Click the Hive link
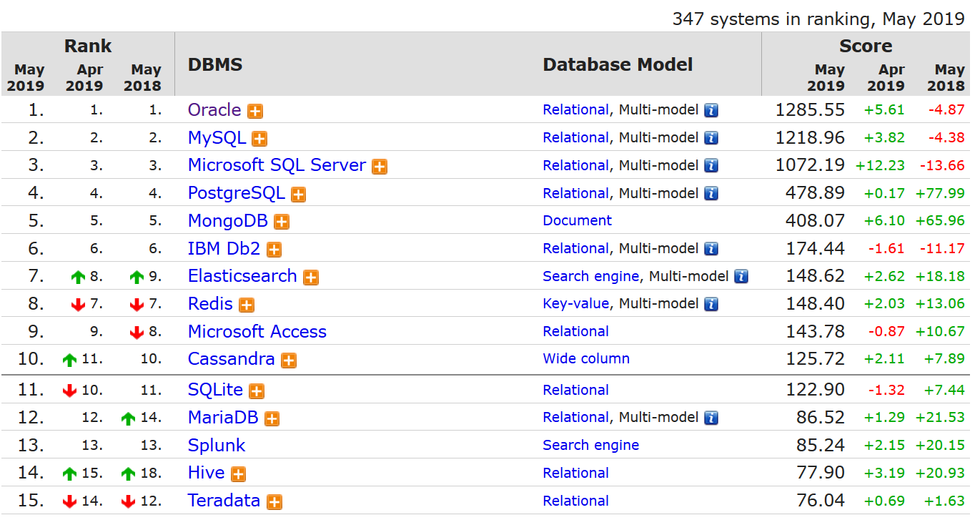 click(x=207, y=473)
